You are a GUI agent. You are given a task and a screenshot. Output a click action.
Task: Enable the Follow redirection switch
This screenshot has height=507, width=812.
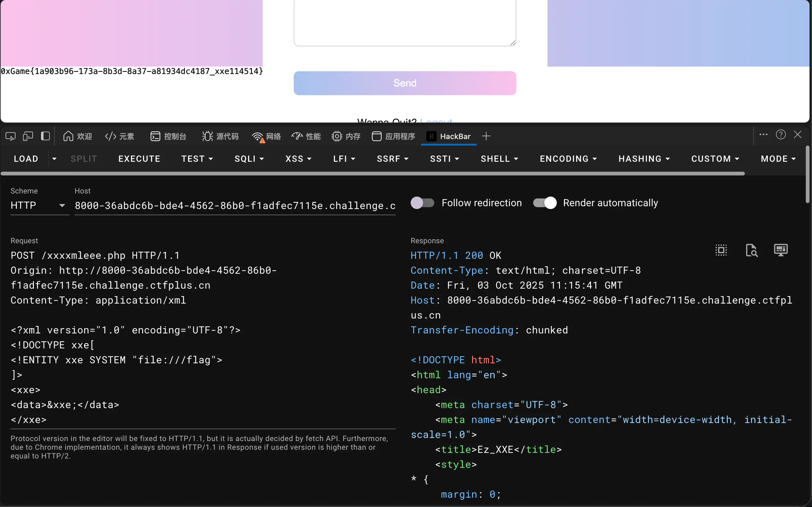click(x=422, y=203)
